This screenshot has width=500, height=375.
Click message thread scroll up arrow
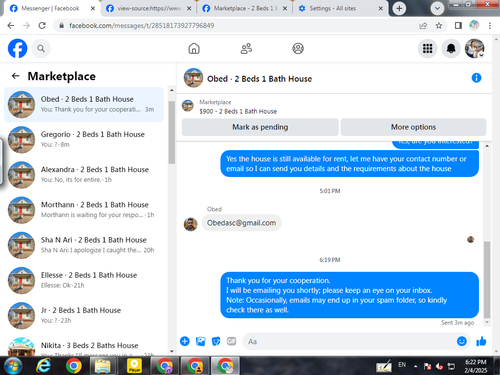tap(487, 146)
